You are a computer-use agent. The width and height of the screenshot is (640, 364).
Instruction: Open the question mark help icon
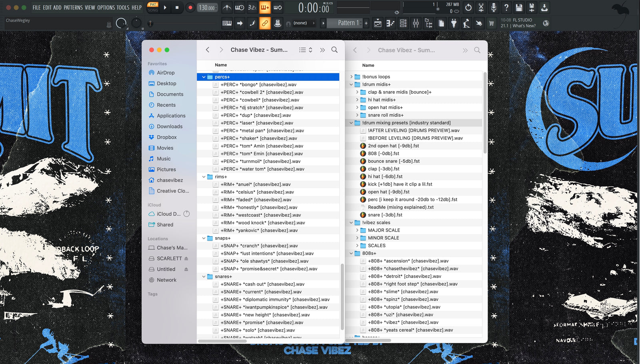tap(506, 8)
